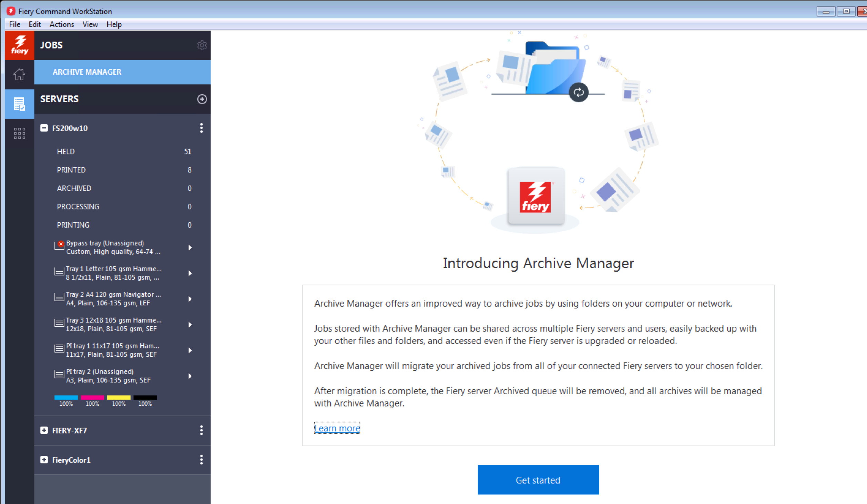Follow the Learn more link
Viewport: 867px width, 504px height.
(337, 428)
